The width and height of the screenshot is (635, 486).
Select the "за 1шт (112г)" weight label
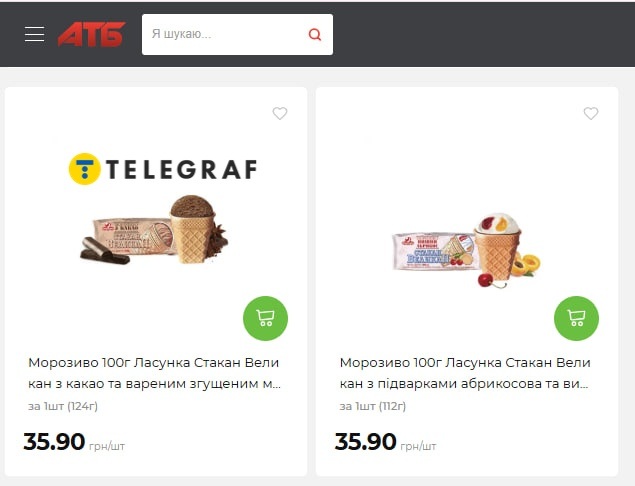373,406
